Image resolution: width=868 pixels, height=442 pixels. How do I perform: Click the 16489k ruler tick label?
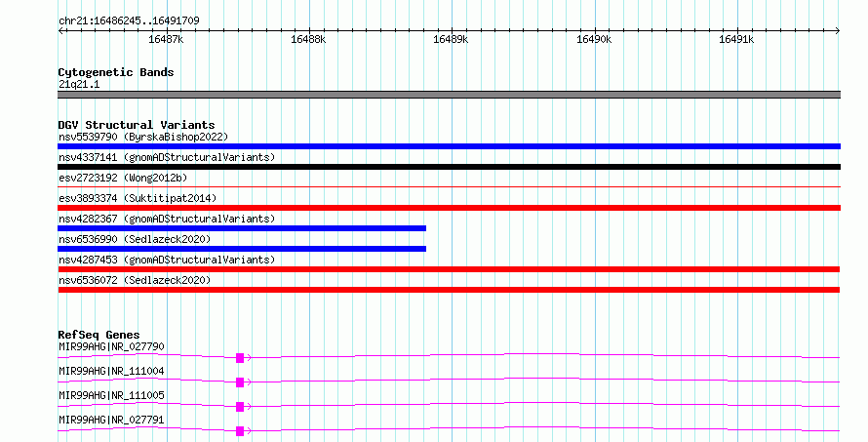[x=451, y=39]
